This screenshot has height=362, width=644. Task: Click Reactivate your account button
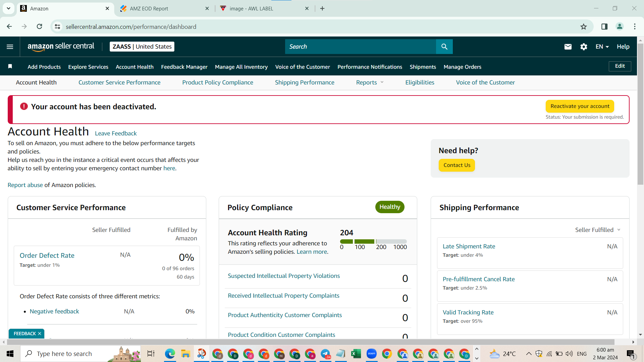[580, 106]
